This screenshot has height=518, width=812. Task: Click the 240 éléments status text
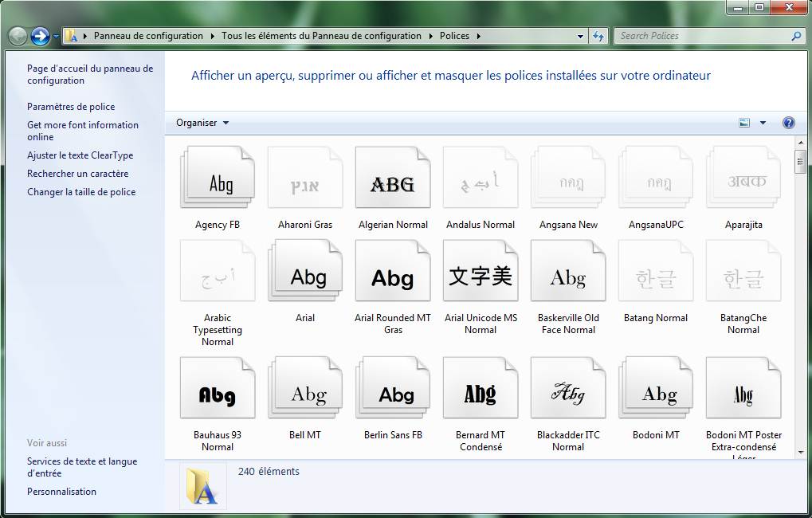click(269, 472)
